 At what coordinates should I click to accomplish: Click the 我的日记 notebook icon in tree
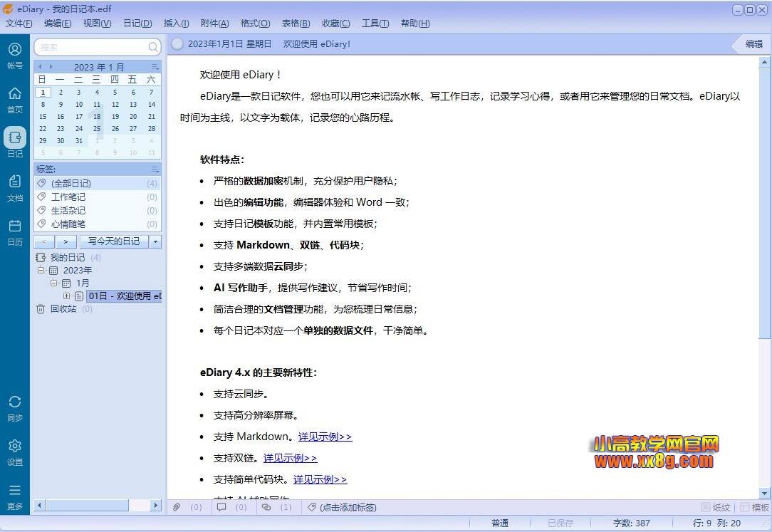[x=41, y=257]
